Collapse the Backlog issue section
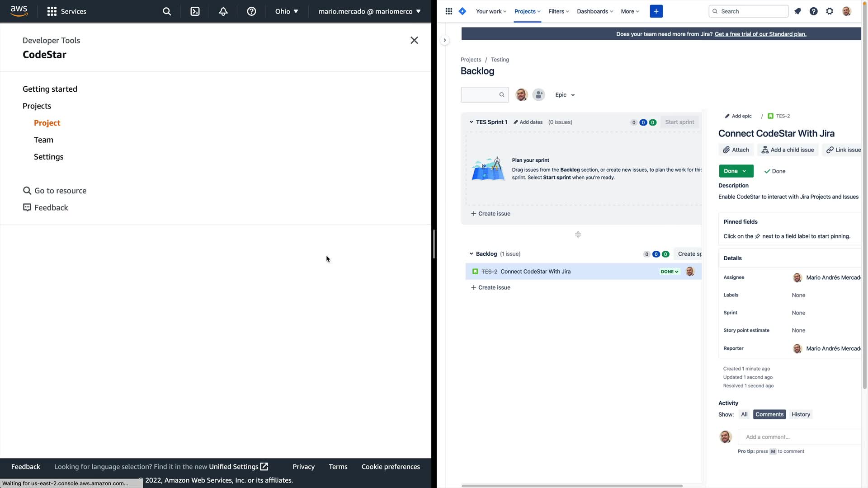The height and width of the screenshot is (488, 868). pos(471,254)
